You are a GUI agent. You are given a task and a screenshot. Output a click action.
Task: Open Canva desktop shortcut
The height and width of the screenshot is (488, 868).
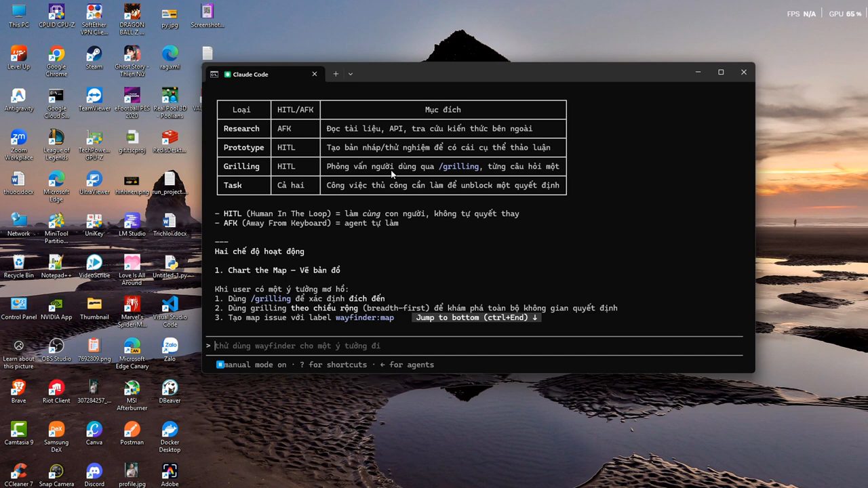[94, 434]
